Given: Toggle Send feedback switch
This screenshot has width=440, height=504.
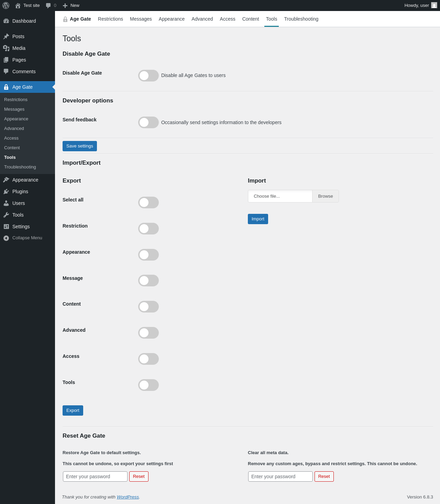Looking at the screenshot, I should (148, 122).
